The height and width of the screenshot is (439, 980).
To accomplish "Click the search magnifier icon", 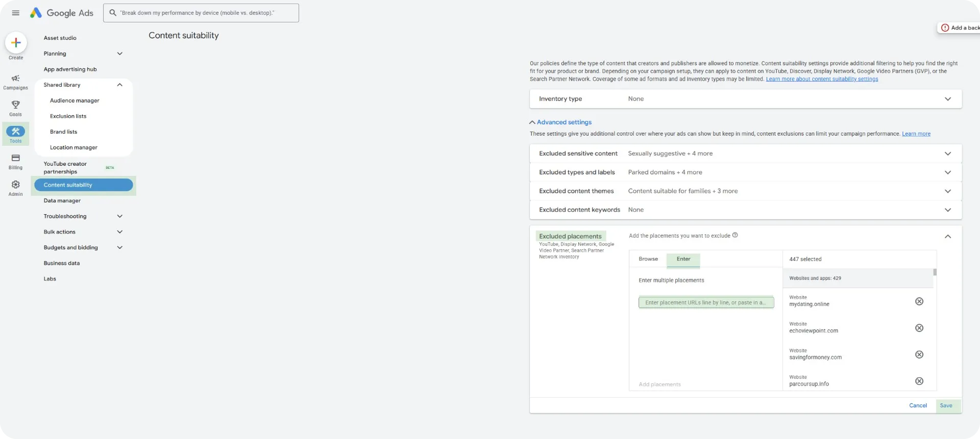I will (x=113, y=13).
